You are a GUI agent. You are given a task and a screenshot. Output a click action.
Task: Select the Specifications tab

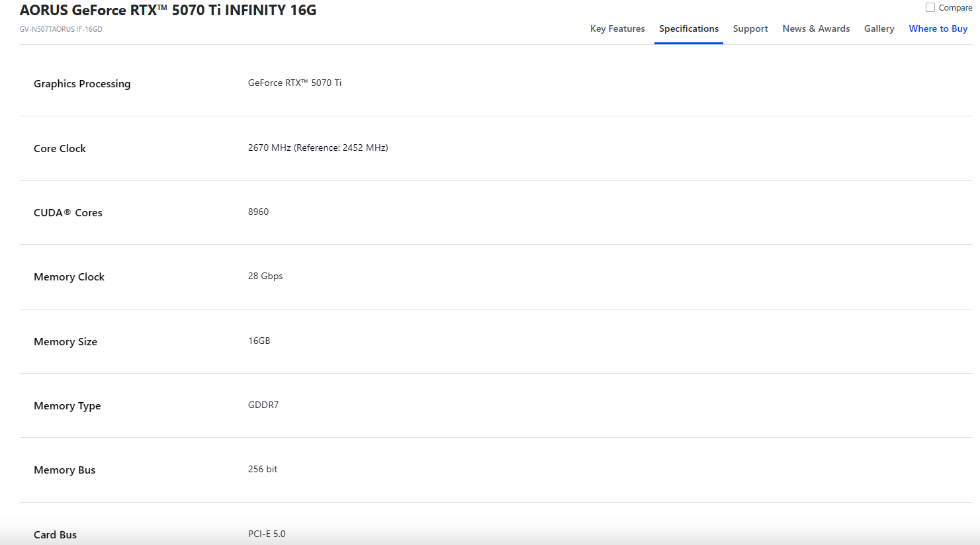pos(689,28)
